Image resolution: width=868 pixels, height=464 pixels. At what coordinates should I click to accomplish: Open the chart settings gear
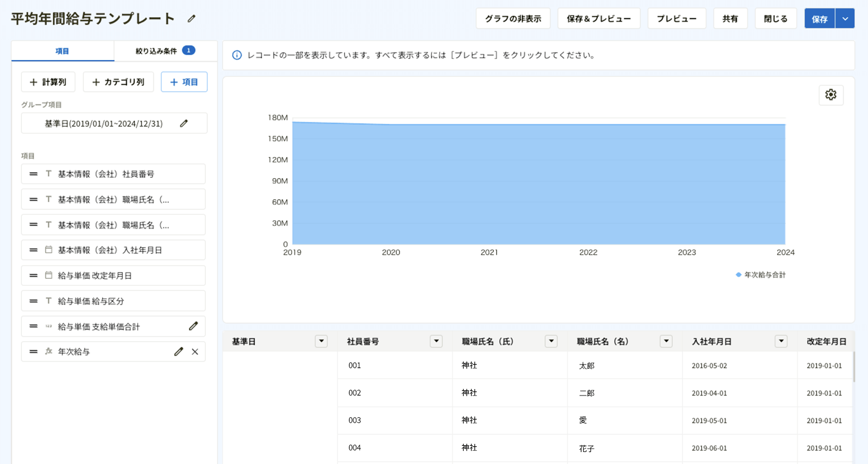pos(831,95)
